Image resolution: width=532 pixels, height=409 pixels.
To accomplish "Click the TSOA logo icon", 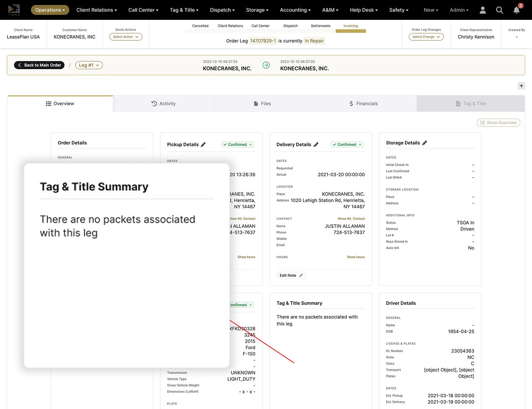I will tap(14, 10).
